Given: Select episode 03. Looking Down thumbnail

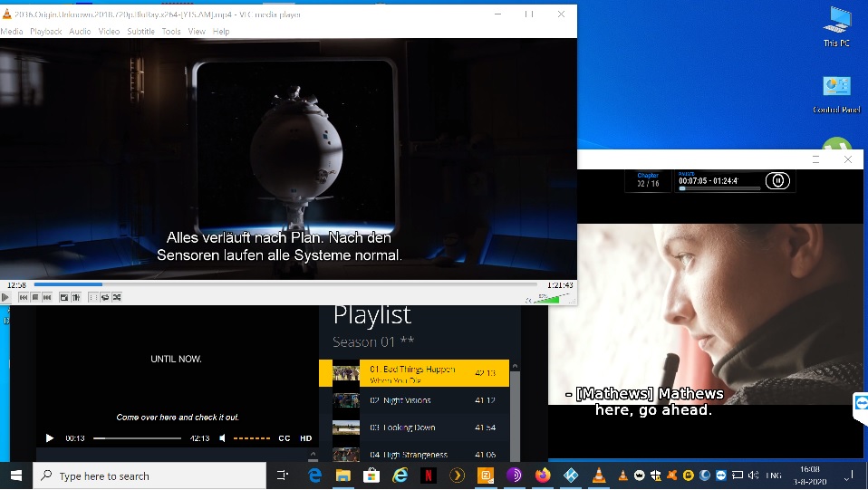Looking at the screenshot, I should point(346,428).
